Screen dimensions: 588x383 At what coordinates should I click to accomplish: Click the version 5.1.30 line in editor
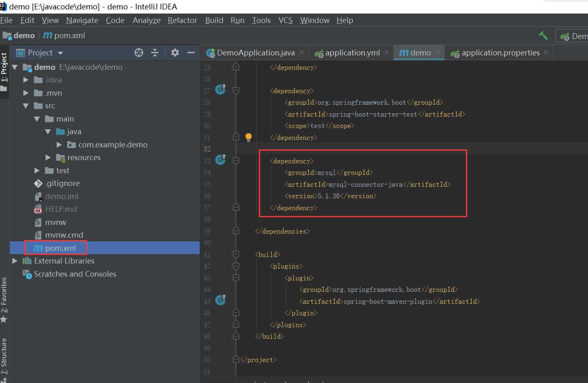330,196
